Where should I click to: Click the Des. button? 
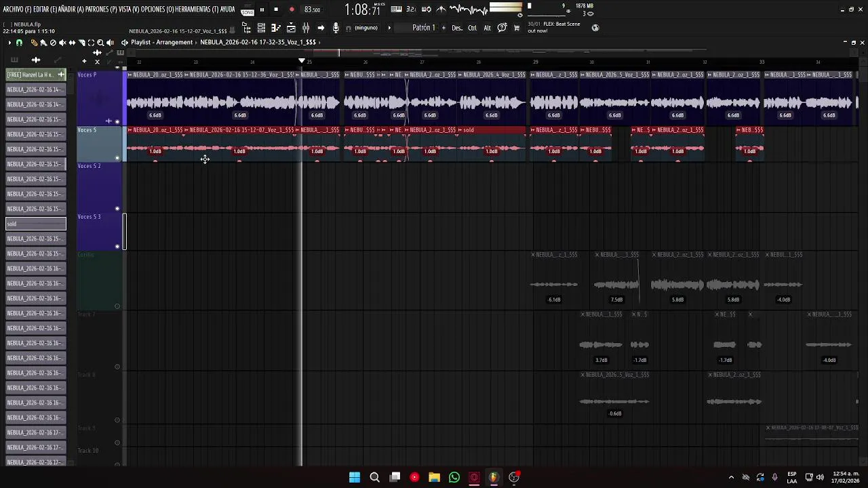coord(457,28)
